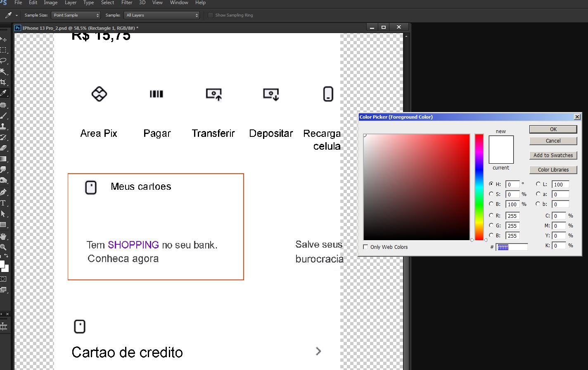Select the Move tool

3,39
